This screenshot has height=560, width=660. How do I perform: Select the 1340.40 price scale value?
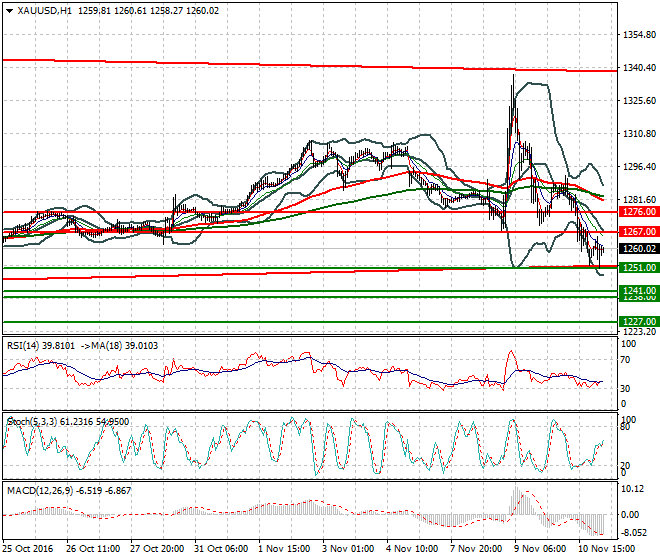pyautogui.click(x=639, y=67)
